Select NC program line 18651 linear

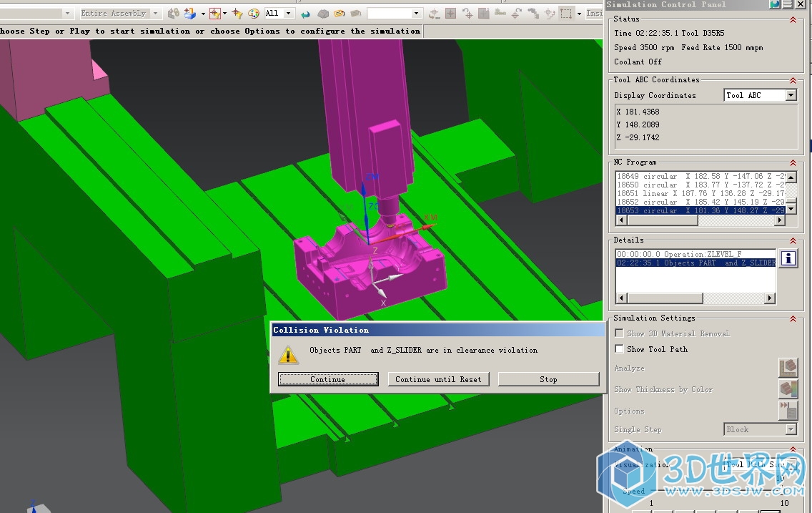700,193
